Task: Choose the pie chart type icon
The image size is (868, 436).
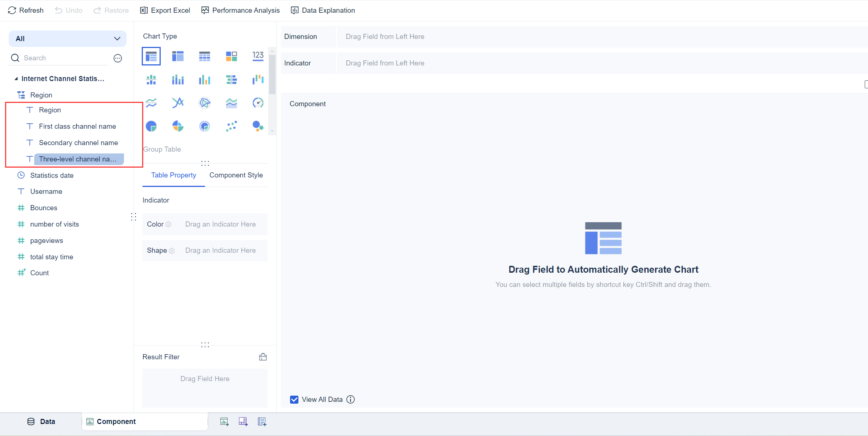Action: click(151, 126)
